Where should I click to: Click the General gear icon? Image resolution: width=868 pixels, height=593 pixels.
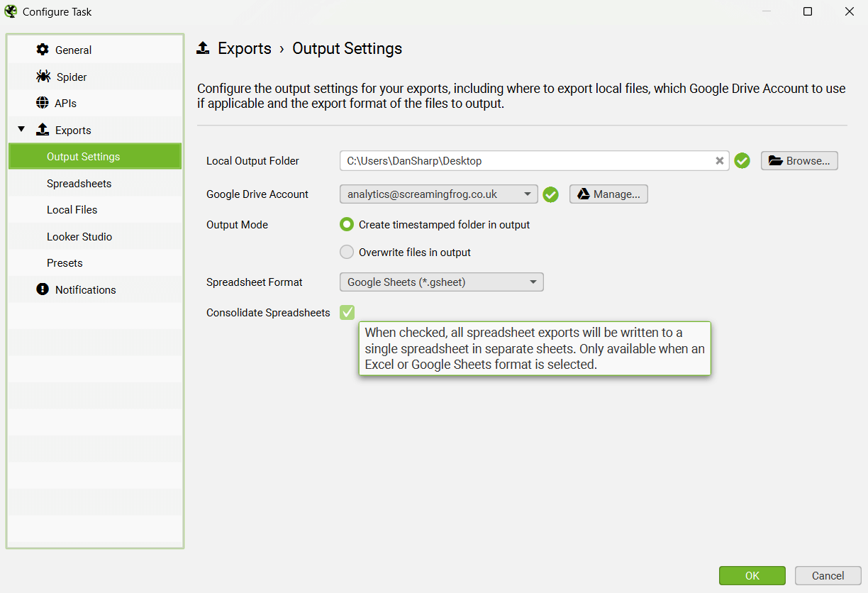pos(43,50)
